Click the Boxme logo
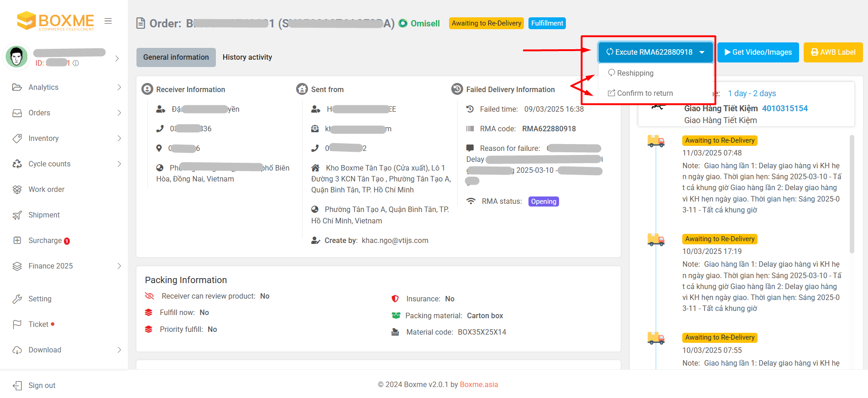 [x=55, y=21]
